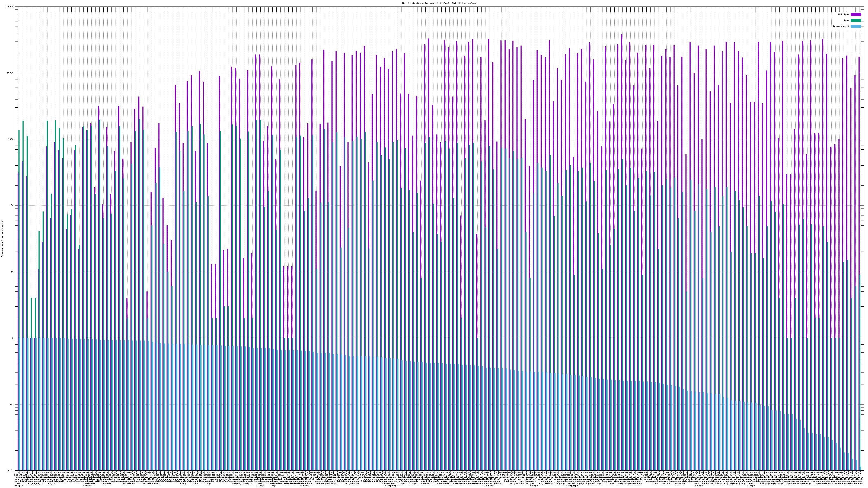
Task: Click the 0.1 y-axis tick label
Action: tap(12, 404)
